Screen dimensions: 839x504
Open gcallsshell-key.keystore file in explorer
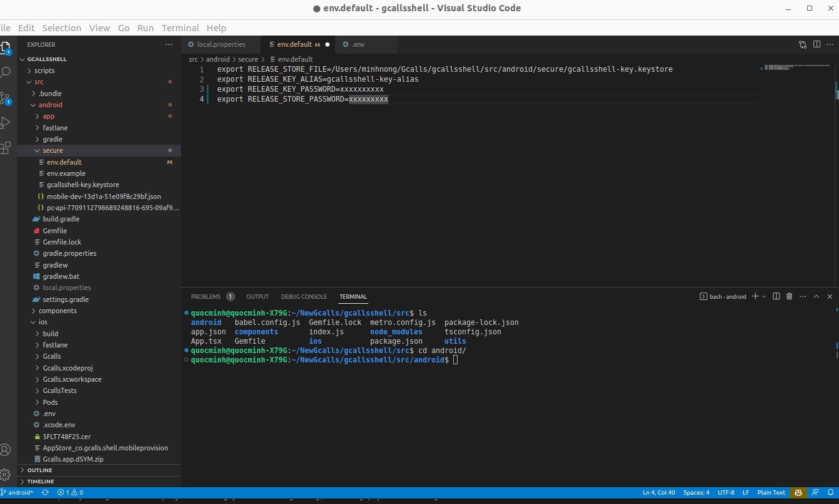pyautogui.click(x=82, y=185)
